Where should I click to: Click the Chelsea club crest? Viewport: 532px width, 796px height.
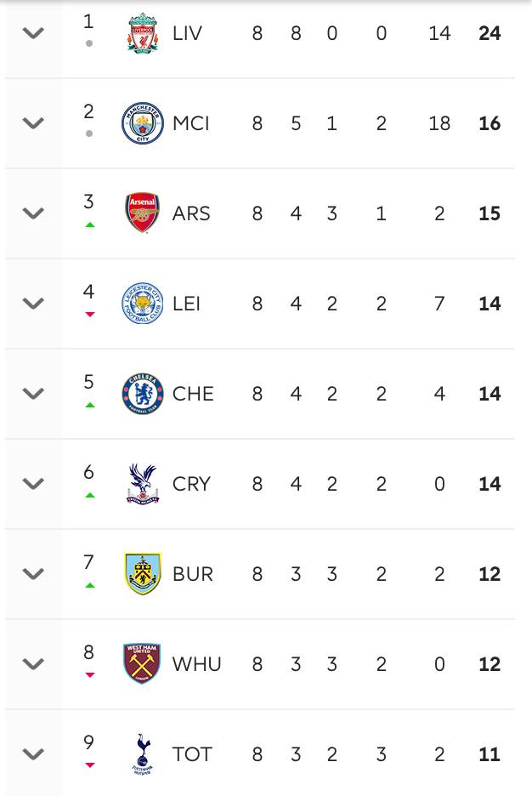point(142,394)
